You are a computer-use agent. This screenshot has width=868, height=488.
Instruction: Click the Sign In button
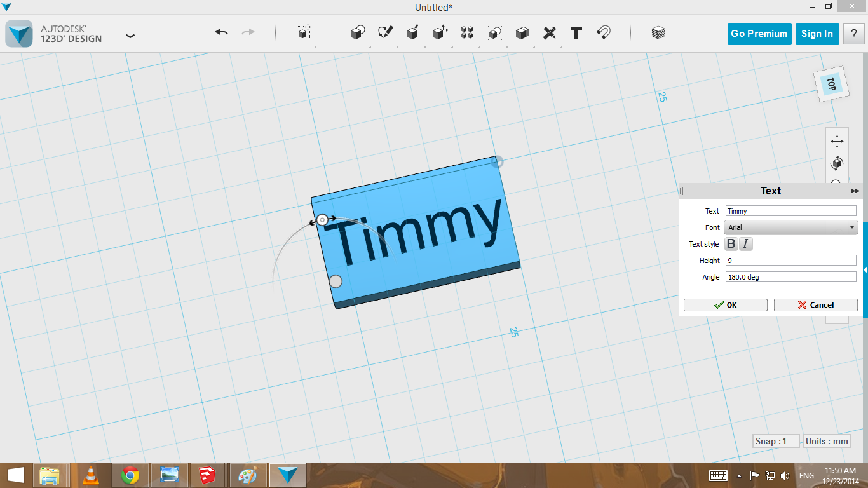pyautogui.click(x=817, y=34)
